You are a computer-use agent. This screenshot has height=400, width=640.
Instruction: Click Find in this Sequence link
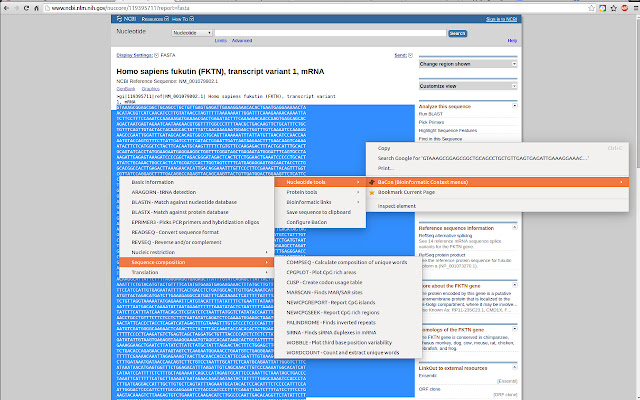pyautogui.click(x=440, y=139)
